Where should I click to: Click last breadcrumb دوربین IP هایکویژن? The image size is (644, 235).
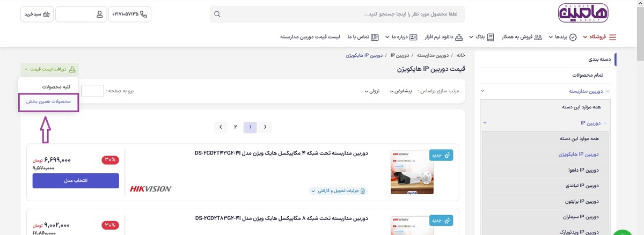point(365,55)
